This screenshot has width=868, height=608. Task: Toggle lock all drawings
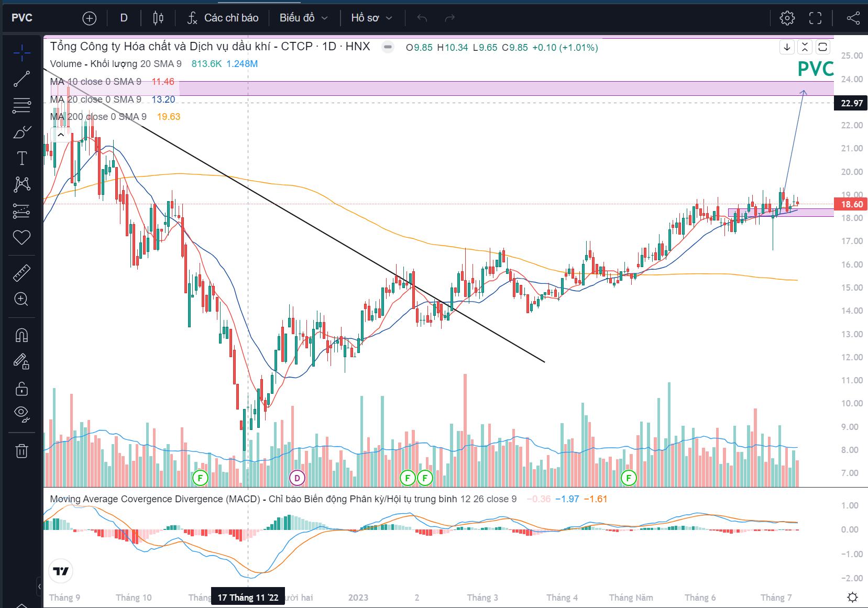coord(21,388)
